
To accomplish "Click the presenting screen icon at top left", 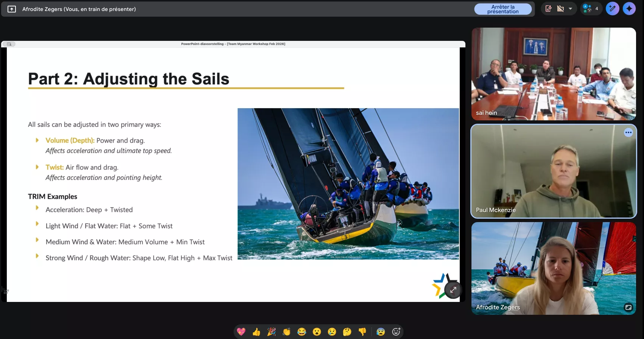I will [12, 9].
